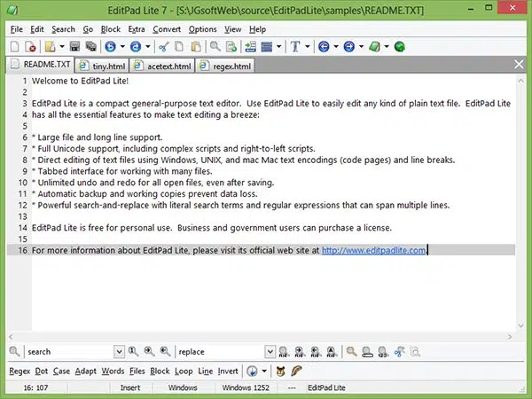
Task: Click the indent icon with green arrow
Action: (x=250, y=46)
